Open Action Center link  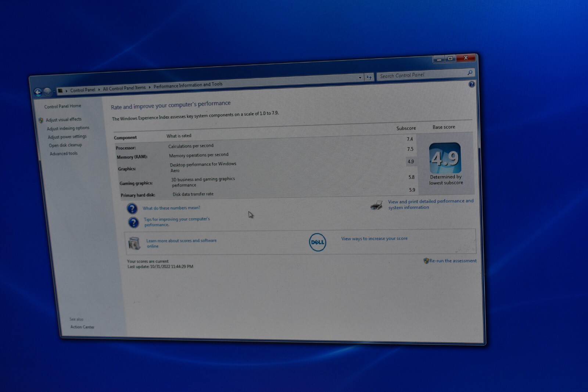tap(82, 327)
